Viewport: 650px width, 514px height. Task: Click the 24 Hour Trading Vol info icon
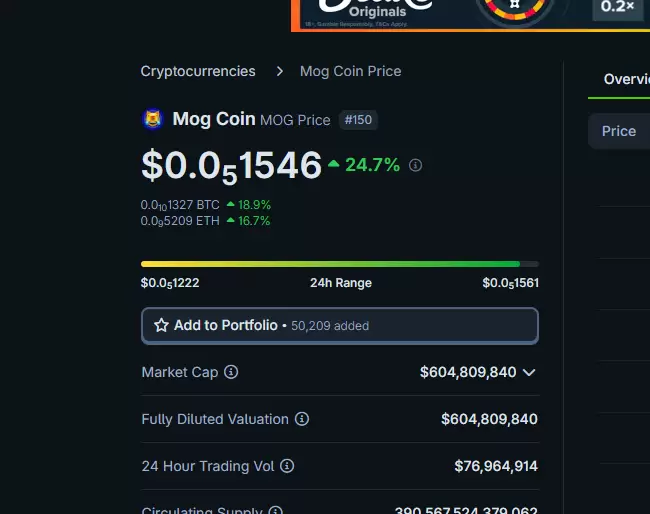pos(287,466)
